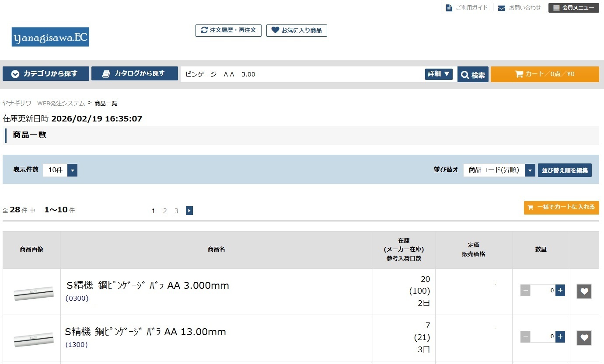Go to page 2 of results
The width and height of the screenshot is (604, 364).
165,211
